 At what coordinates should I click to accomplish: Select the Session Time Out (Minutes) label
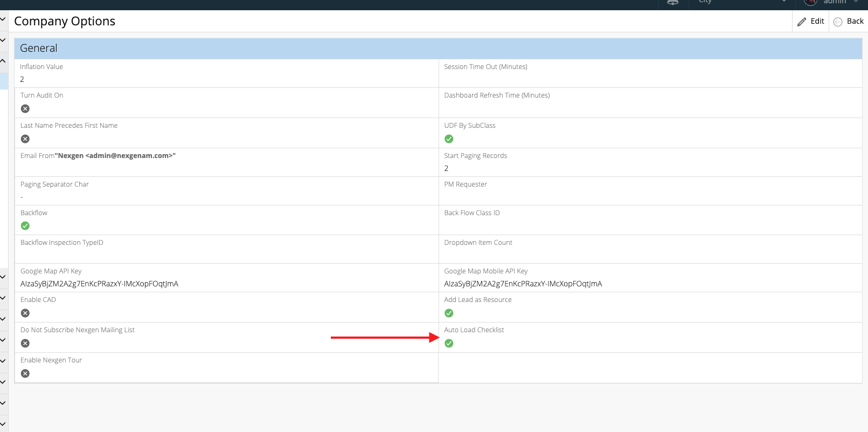pos(485,67)
